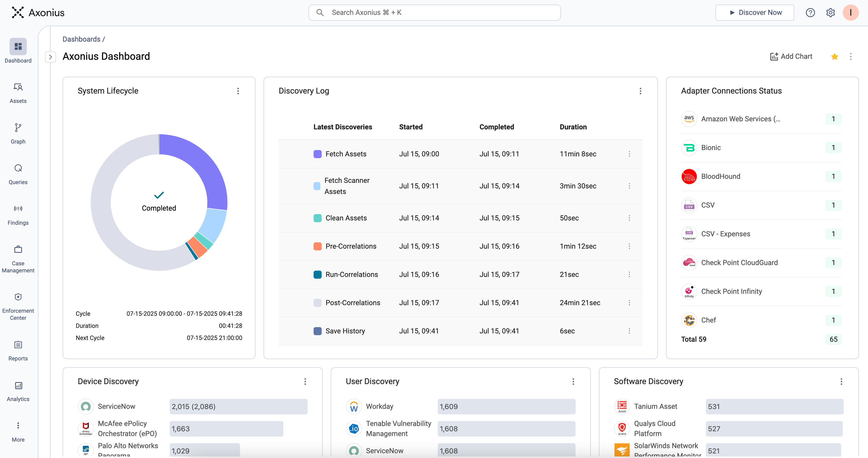Open Pre-Correlations row options menu
868x458 pixels.
click(629, 246)
